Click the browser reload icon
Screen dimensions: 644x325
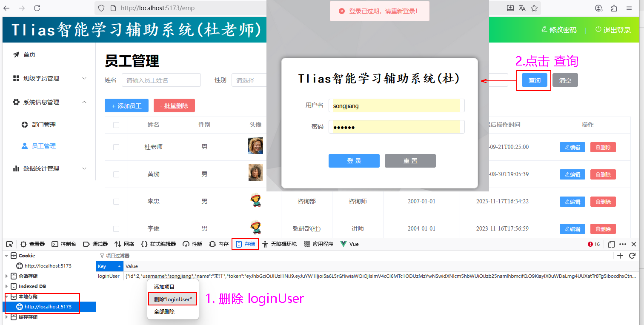[37, 8]
